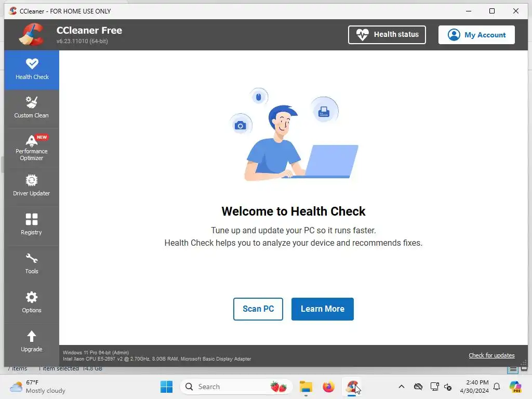This screenshot has height=399, width=532.
Task: Click the Health status button
Action: coord(387,35)
